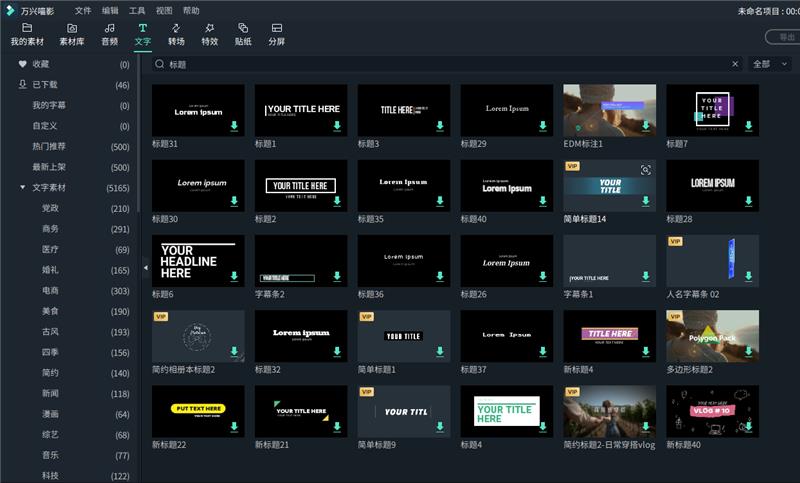
Task: Select the 人名字幕条 02 thumbnail
Action: (712, 261)
